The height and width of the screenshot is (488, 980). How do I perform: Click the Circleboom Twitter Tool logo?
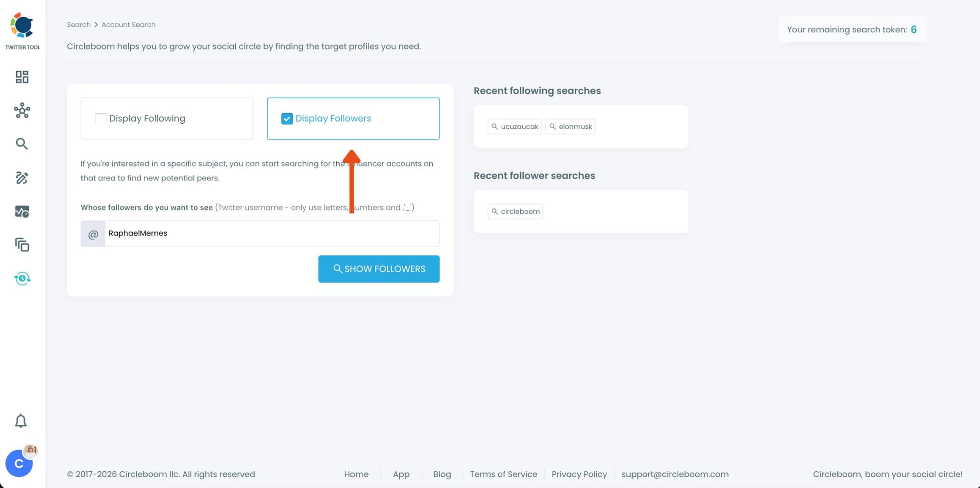(x=23, y=31)
